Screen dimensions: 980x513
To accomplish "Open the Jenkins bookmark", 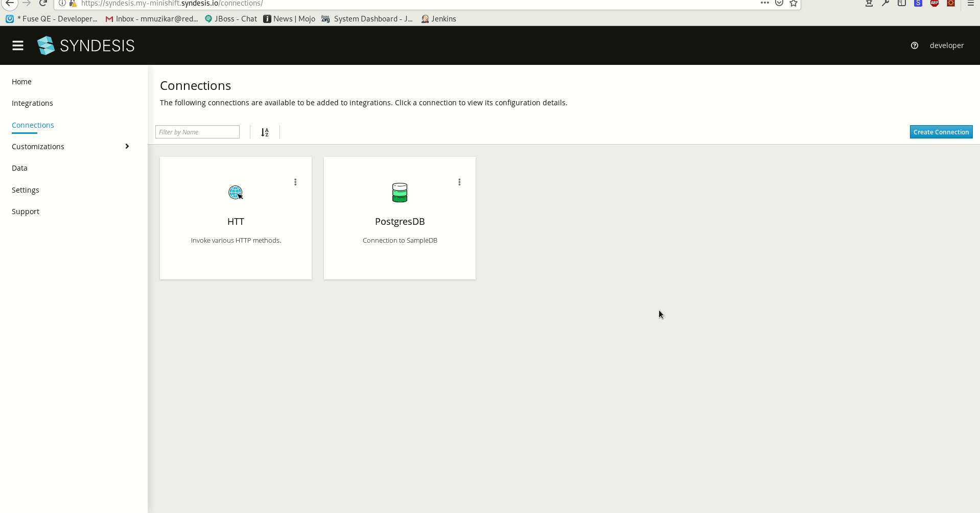I will [438, 19].
